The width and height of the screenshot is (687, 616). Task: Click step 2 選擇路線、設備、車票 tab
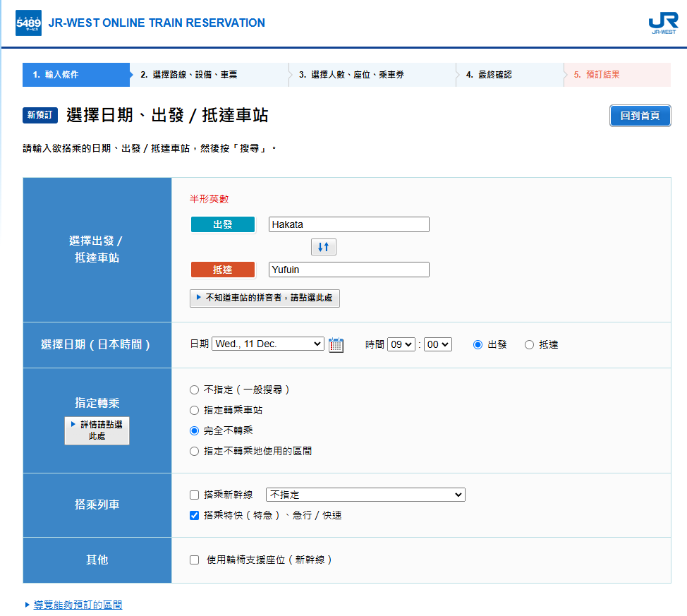point(209,75)
